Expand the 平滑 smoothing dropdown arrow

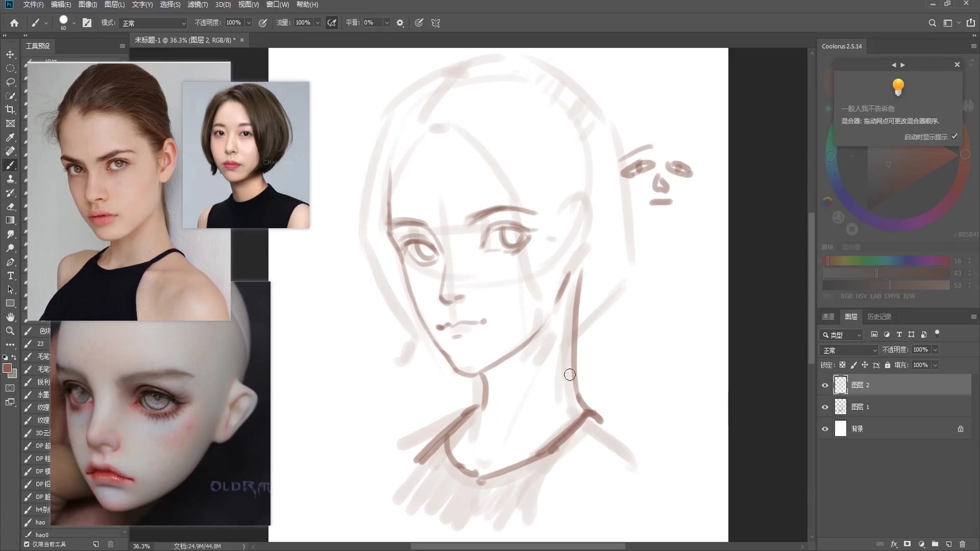pos(387,22)
